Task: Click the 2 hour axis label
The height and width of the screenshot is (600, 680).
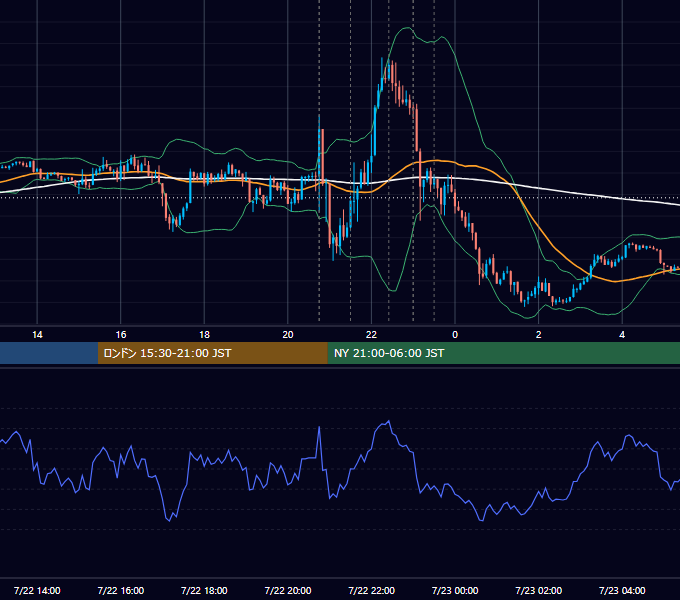Action: [x=539, y=335]
